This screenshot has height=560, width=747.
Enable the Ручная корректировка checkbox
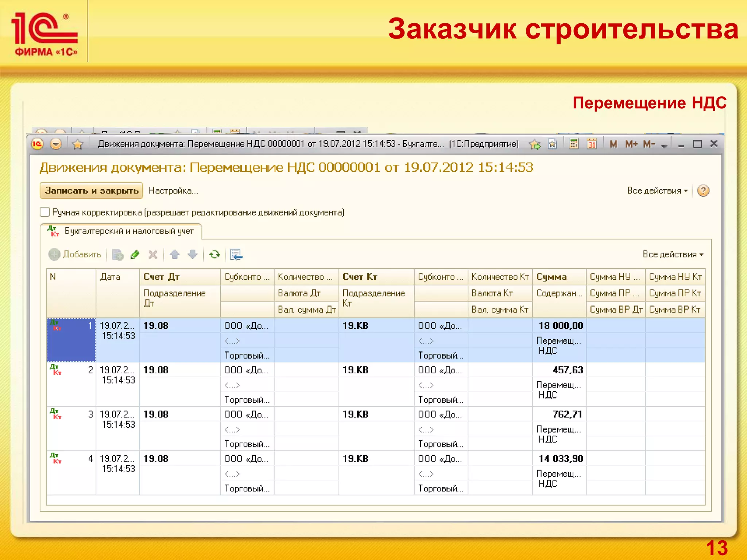44,212
